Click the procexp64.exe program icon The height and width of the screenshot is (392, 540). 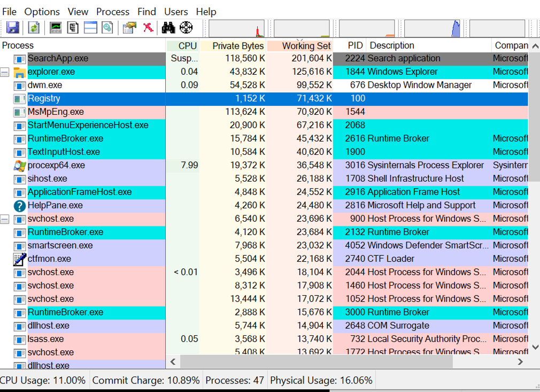(x=20, y=166)
